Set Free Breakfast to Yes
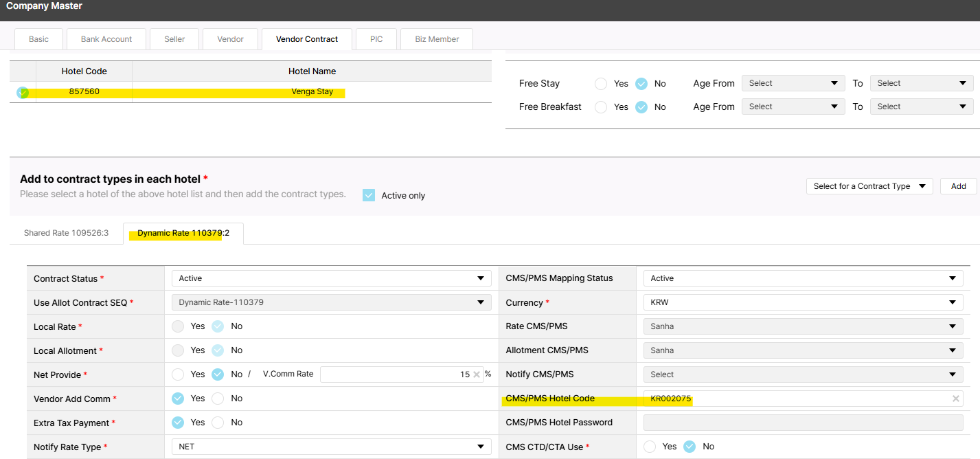This screenshot has height=459, width=980. [x=601, y=107]
